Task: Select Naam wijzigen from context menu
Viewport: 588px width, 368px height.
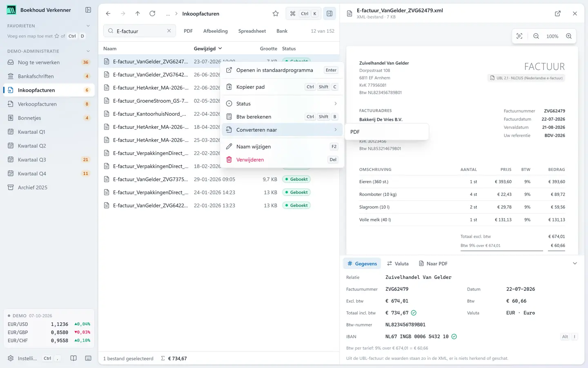Action: point(283,146)
